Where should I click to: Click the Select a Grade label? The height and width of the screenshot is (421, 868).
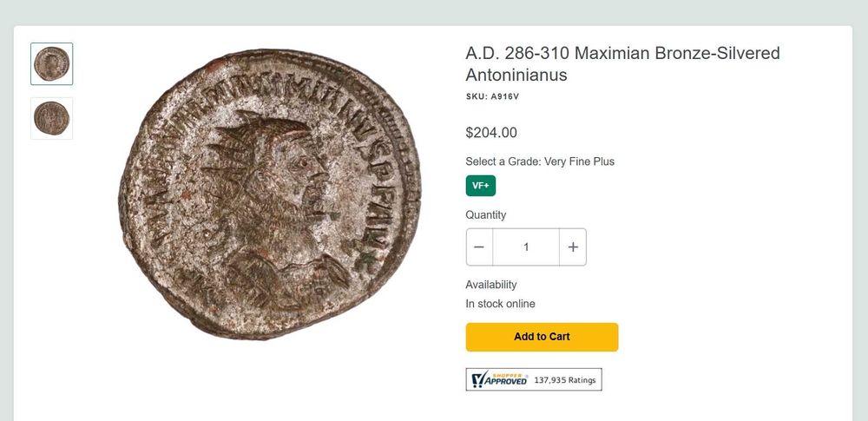pyautogui.click(x=503, y=161)
